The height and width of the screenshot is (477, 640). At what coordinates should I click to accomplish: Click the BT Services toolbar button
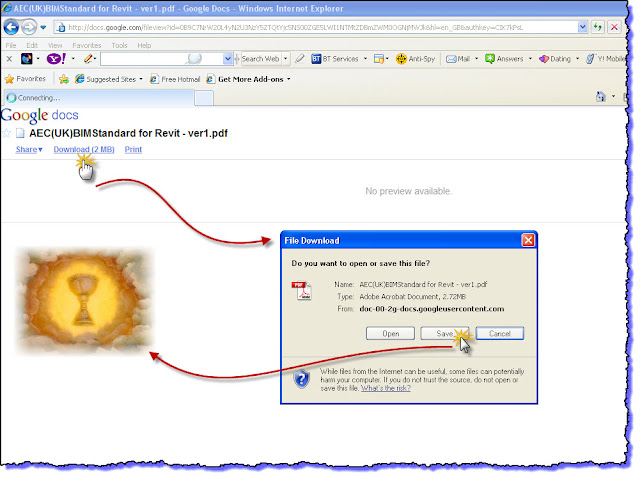[x=335, y=59]
